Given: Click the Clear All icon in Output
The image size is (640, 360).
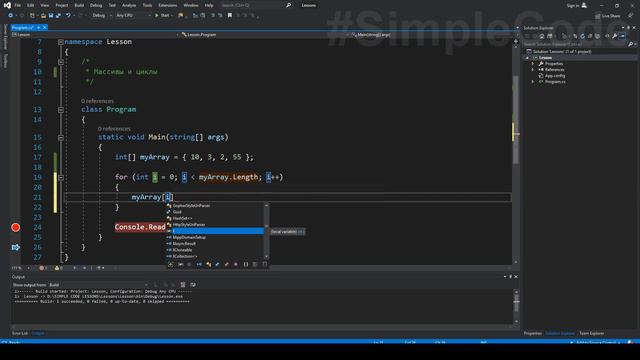Looking at the screenshot, I should pyautogui.click(x=183, y=284).
